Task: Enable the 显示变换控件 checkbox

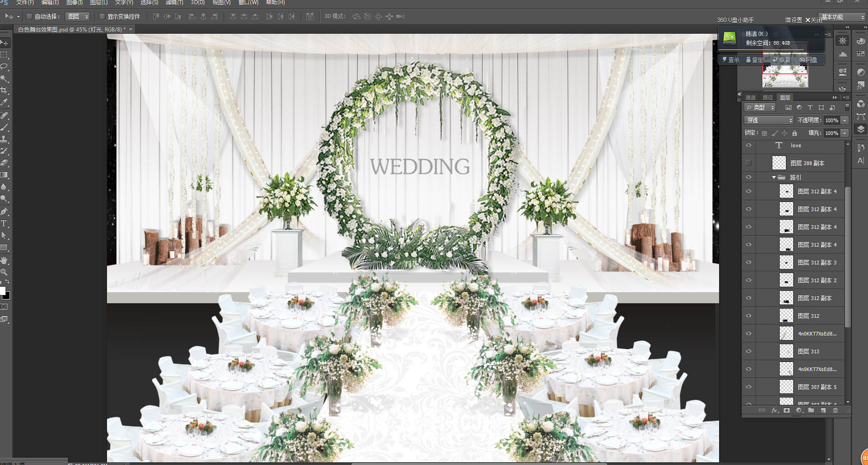Action: click(102, 16)
